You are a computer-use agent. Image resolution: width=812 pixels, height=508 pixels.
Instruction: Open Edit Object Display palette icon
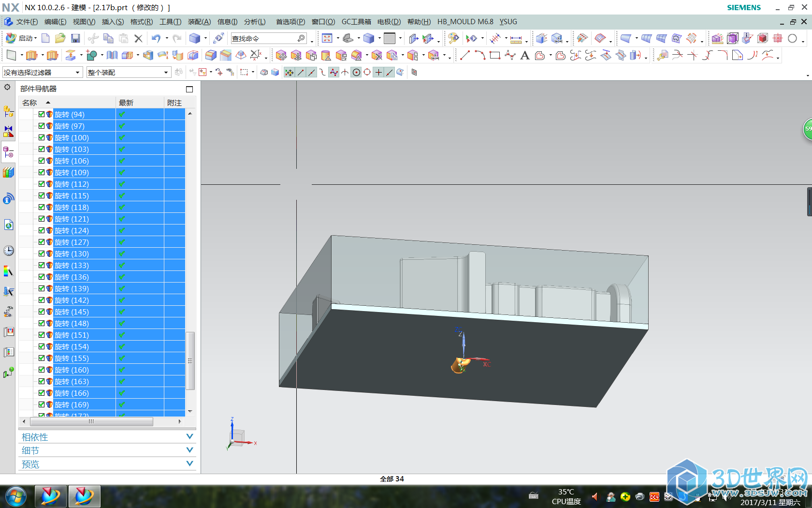point(453,38)
